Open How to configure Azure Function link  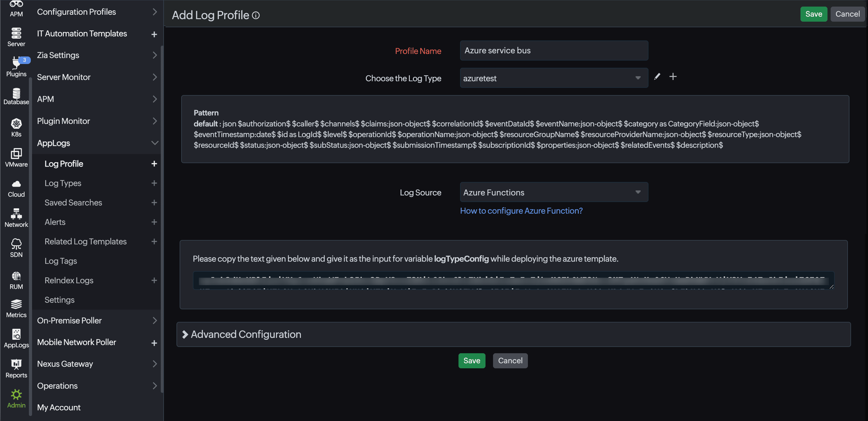pyautogui.click(x=521, y=211)
